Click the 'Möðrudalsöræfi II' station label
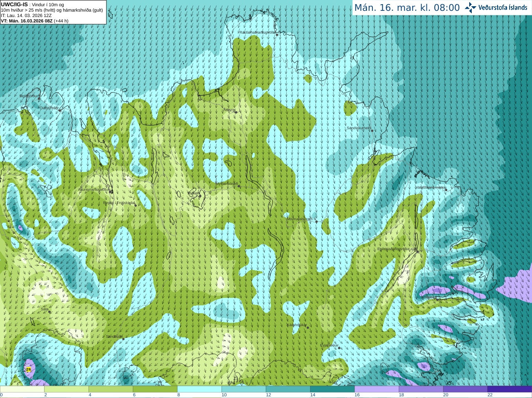 point(301,219)
